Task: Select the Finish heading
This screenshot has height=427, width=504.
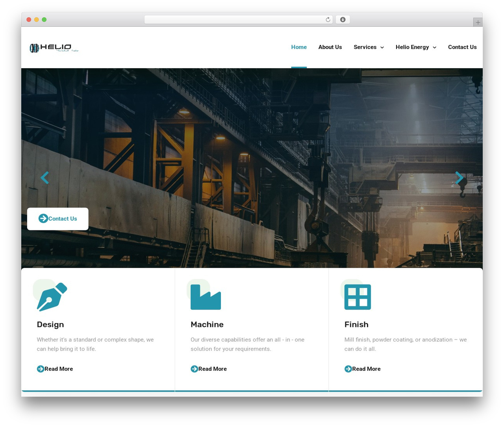Action: tap(356, 324)
